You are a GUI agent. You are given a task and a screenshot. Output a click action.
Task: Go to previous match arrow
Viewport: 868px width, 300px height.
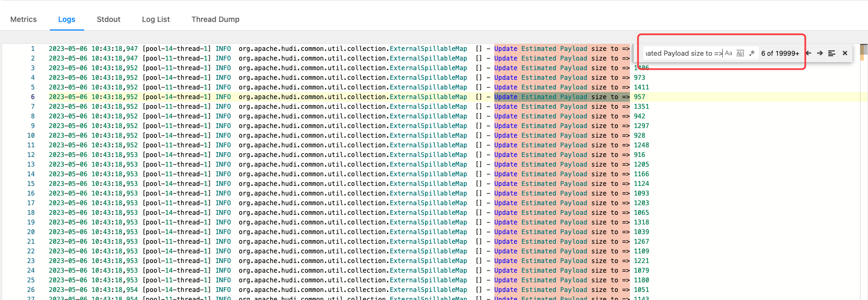[808, 53]
